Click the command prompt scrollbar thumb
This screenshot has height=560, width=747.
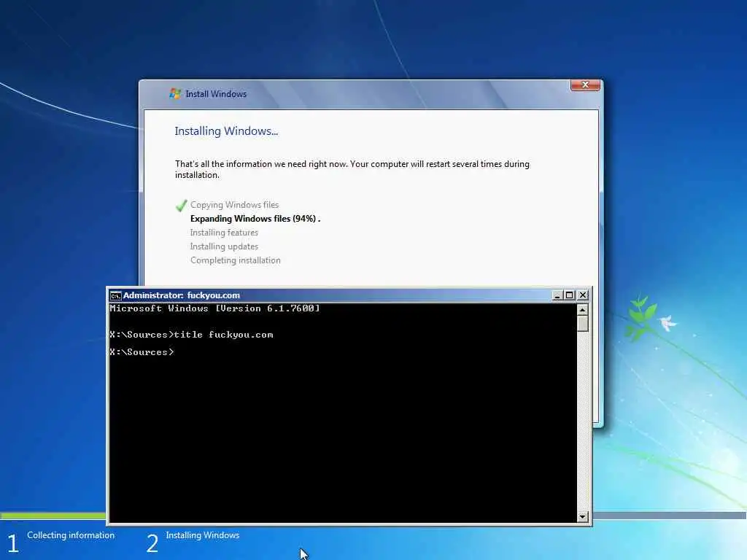click(x=583, y=324)
